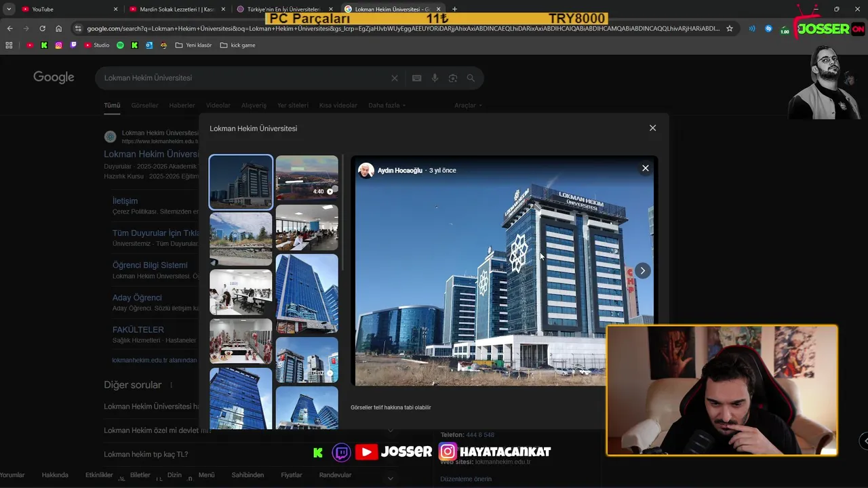868x488 pixels.
Task: Select the Görseller search tab
Action: [144, 105]
